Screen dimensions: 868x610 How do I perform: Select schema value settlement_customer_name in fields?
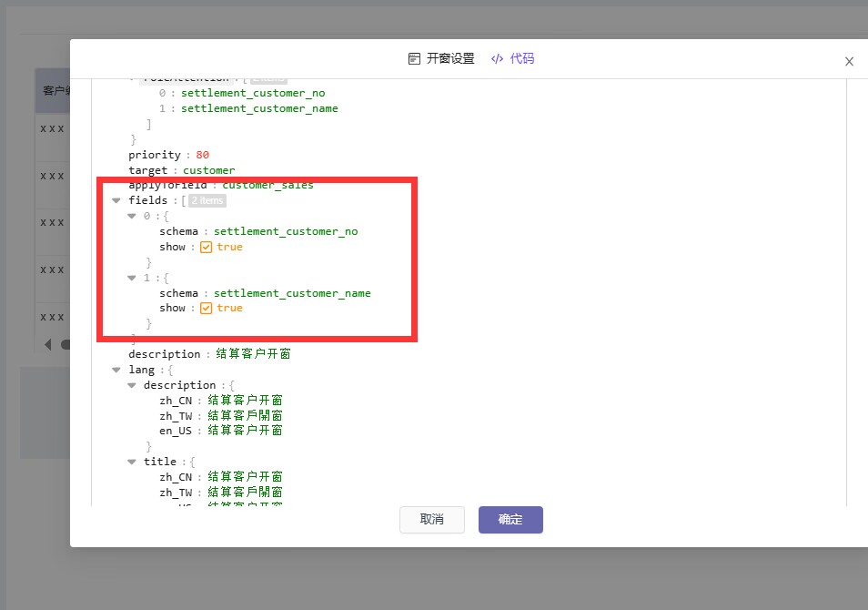(292, 294)
